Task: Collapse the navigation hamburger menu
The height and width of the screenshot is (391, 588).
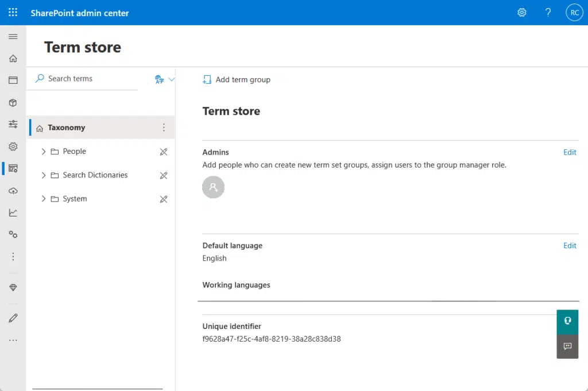Action: point(13,36)
